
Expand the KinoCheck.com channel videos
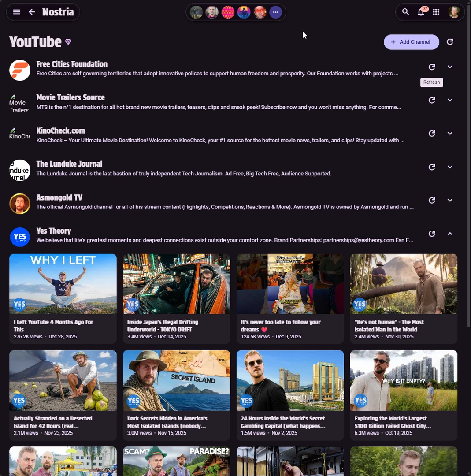[450, 134]
